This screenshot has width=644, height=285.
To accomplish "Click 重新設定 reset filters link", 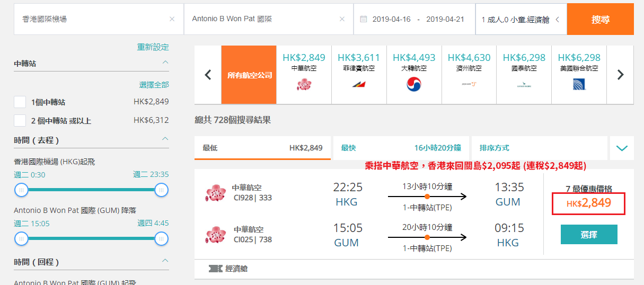I will pos(153,47).
